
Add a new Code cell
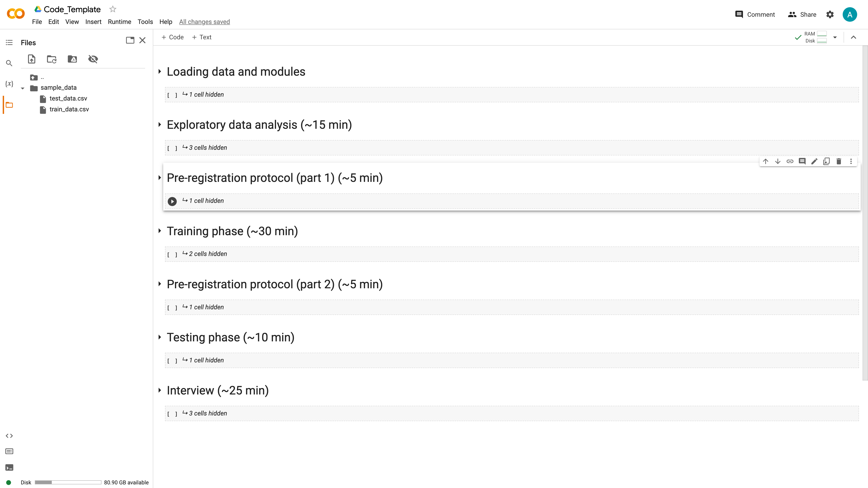[x=172, y=37]
